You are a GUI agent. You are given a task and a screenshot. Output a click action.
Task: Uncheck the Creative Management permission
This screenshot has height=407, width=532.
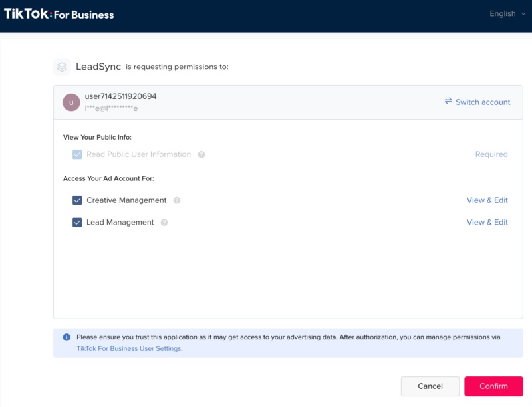point(77,200)
